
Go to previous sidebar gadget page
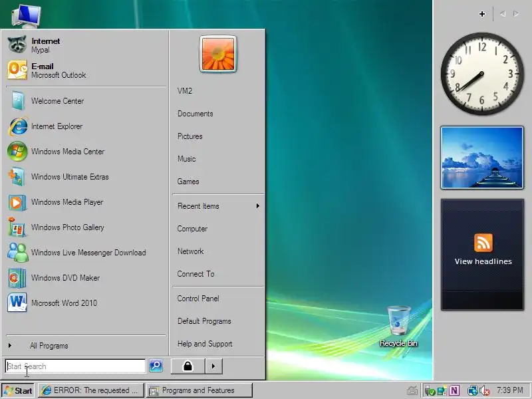pyautogui.click(x=503, y=14)
